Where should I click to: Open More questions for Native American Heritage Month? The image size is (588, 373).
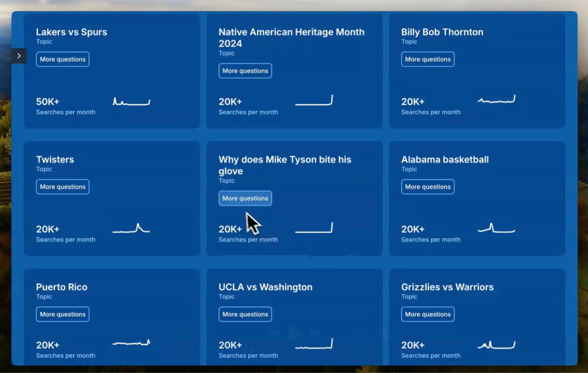[245, 71]
